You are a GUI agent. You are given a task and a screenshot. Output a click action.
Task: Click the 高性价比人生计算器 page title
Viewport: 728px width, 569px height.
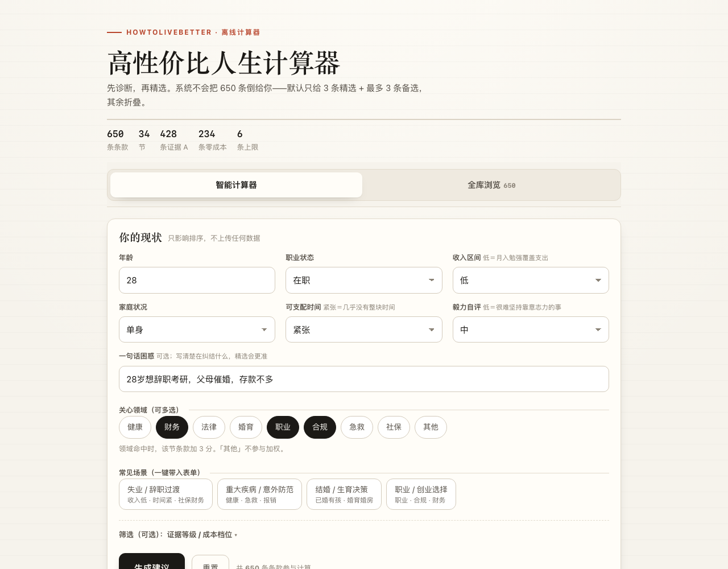[224, 63]
